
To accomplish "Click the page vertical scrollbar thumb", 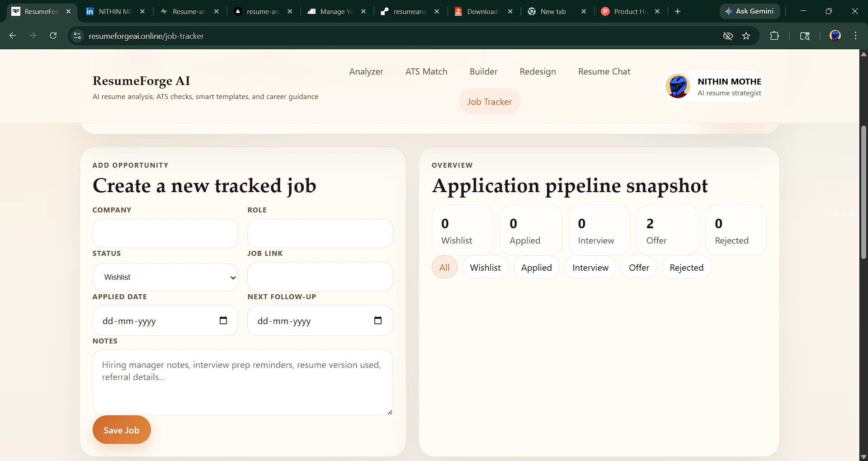I will pyautogui.click(x=863, y=192).
